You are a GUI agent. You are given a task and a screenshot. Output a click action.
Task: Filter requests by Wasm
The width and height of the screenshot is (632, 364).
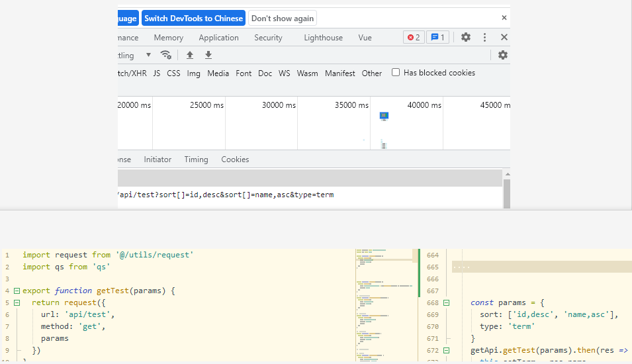pyautogui.click(x=307, y=73)
